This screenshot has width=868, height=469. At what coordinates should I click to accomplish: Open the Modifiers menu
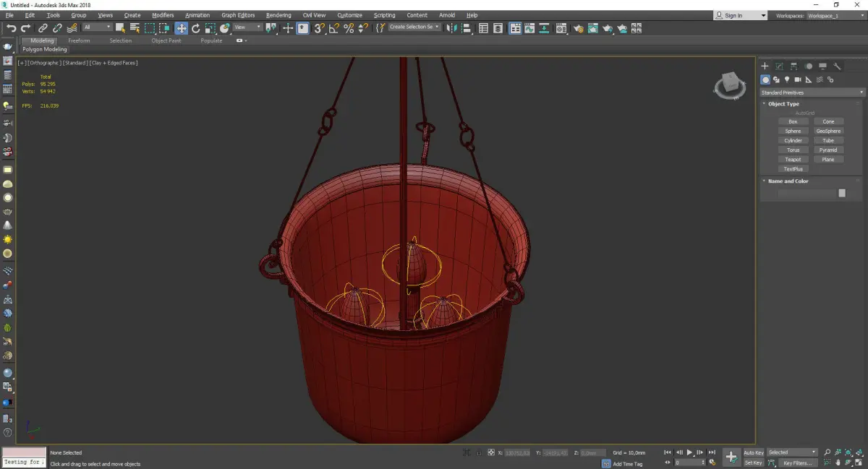click(x=163, y=15)
